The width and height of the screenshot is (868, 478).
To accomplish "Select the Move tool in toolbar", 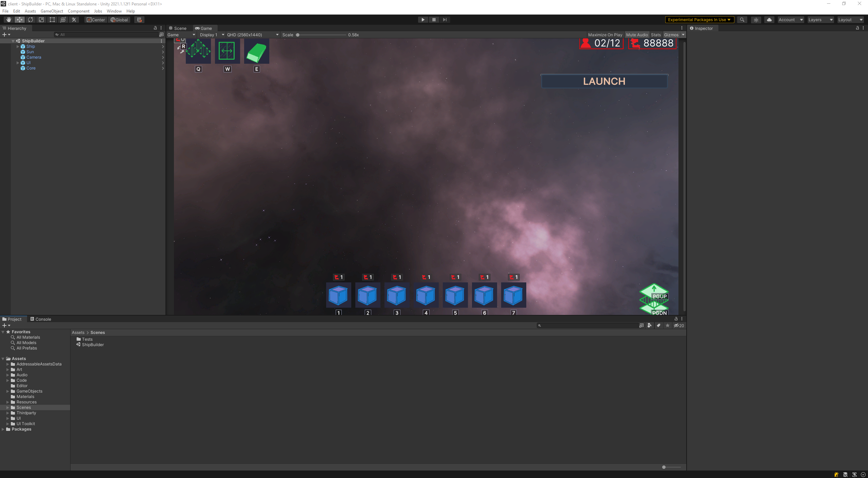I will coord(20,20).
